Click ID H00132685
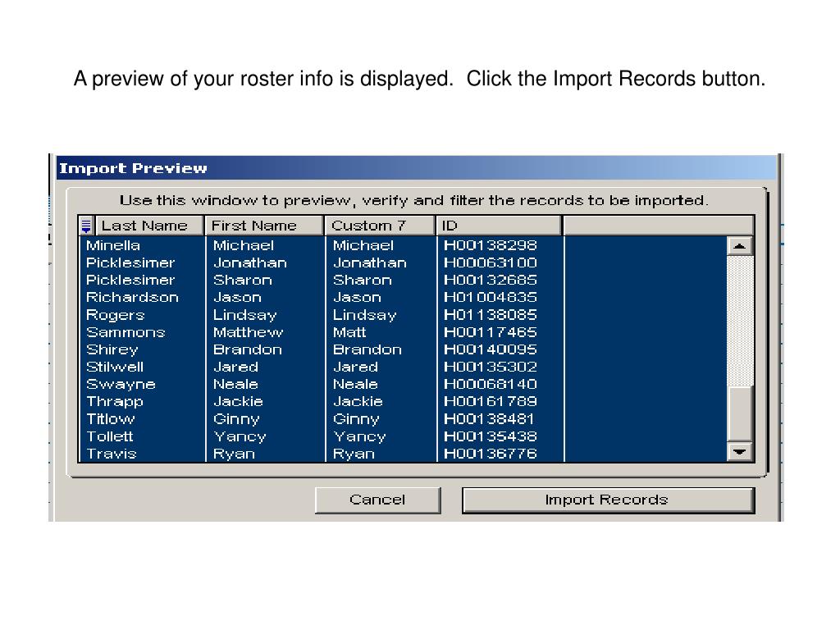 pyautogui.click(x=491, y=281)
